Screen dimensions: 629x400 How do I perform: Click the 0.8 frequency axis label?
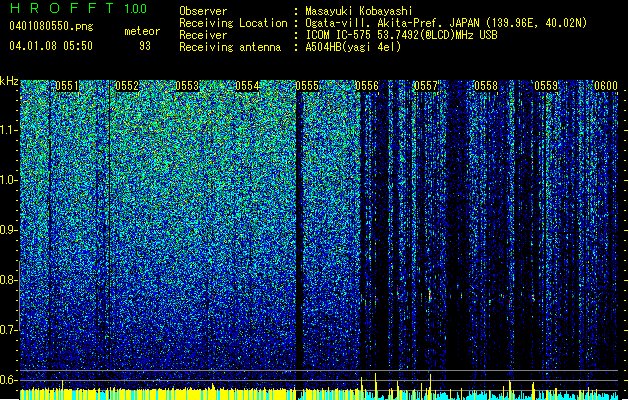coord(8,280)
